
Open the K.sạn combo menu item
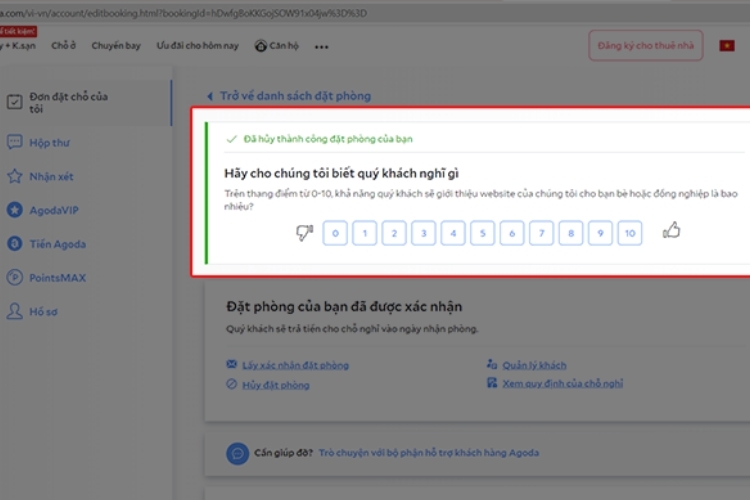pyautogui.click(x=18, y=45)
